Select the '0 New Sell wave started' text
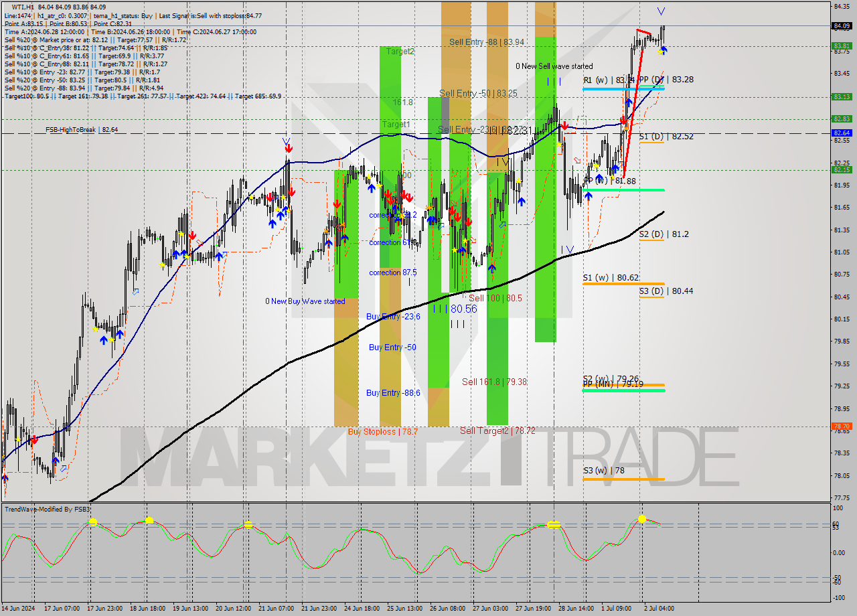Screen dimensions: 857x616 point(554,66)
